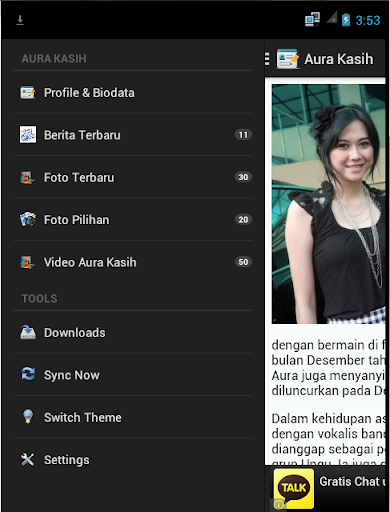Viewport: 390px width, 512px height.
Task: Tap the Video Aura Kasih icon
Action: [x=27, y=262]
